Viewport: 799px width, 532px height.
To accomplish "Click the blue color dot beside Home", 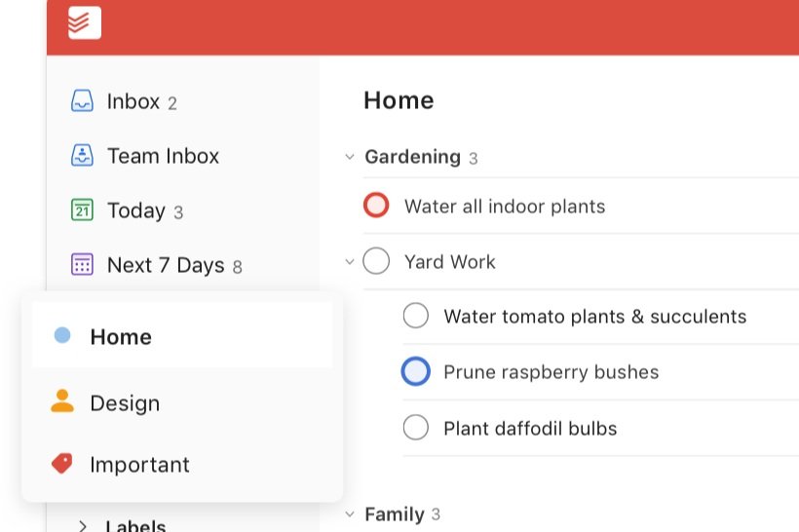I will pyautogui.click(x=62, y=335).
